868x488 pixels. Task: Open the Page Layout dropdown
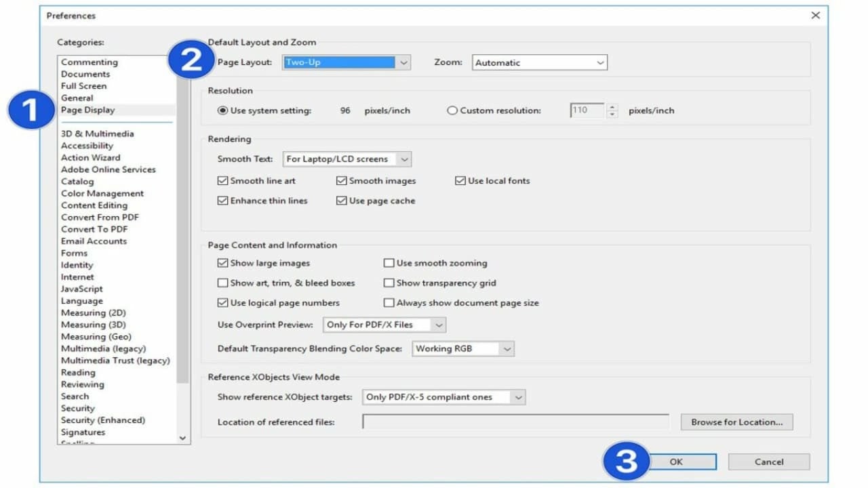click(347, 62)
